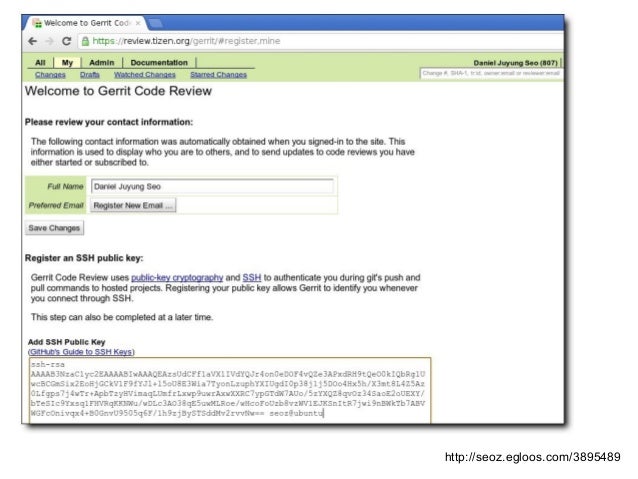Click the 'Register an SSH public key:' heading
The image size is (638, 479).
pos(84,258)
